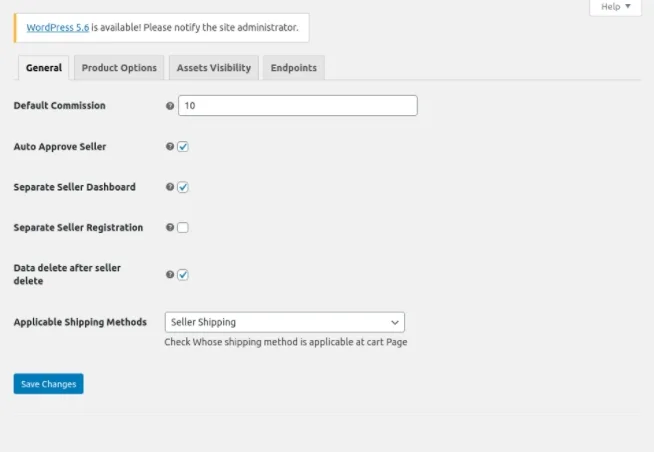Viewport: 654px width, 452px height.
Task: Disable the Separate Seller Dashboard checkbox
Action: [183, 187]
